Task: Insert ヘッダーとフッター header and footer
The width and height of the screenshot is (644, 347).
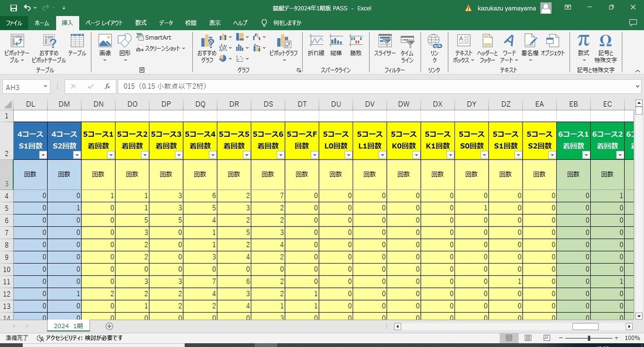Action: coord(487,48)
